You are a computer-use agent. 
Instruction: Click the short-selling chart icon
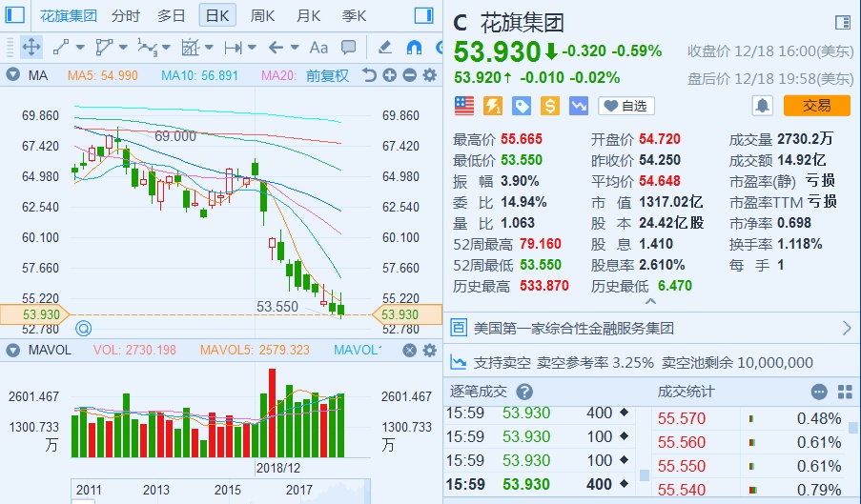click(458, 362)
